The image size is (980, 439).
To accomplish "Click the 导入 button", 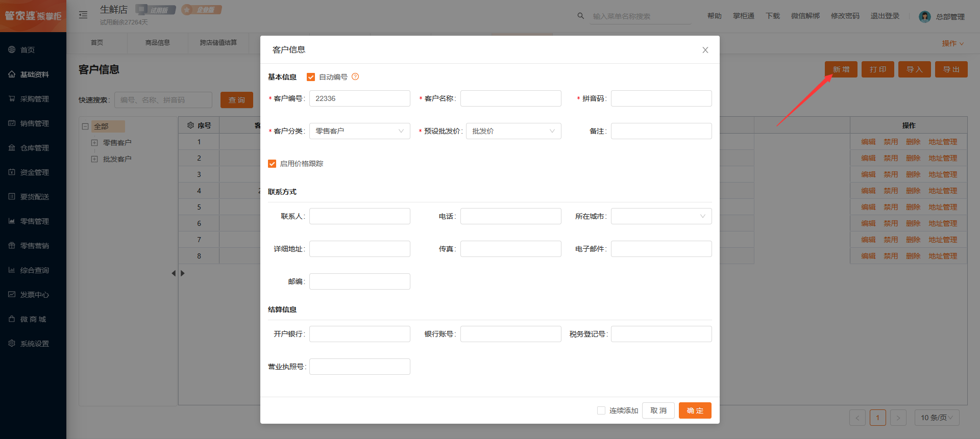I will [x=915, y=69].
